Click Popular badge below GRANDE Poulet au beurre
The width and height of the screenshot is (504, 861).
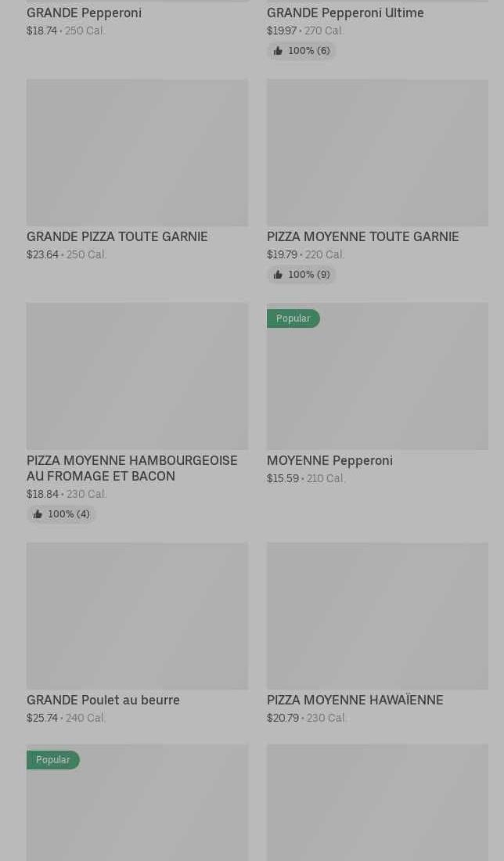[x=52, y=760]
